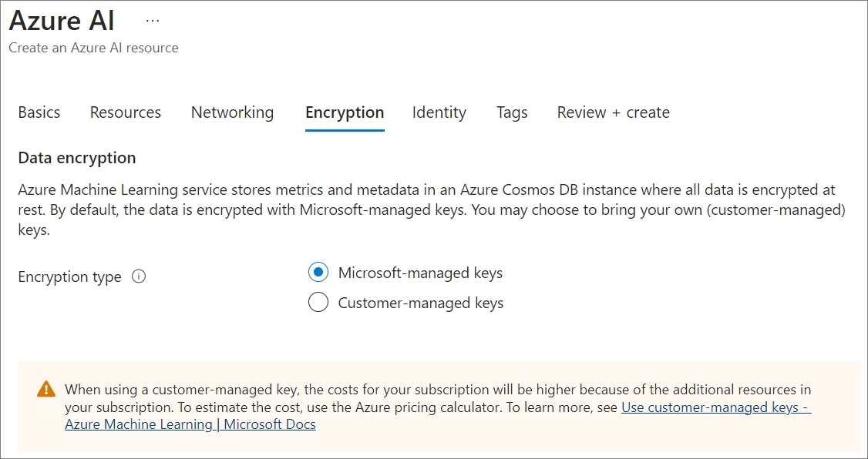
Task: Click the 'Customer-managed keys' option label text
Action: (x=421, y=303)
